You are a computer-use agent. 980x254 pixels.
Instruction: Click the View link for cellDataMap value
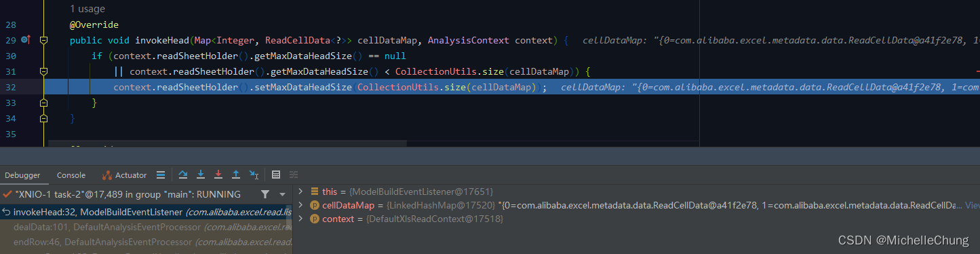pyautogui.click(x=972, y=205)
